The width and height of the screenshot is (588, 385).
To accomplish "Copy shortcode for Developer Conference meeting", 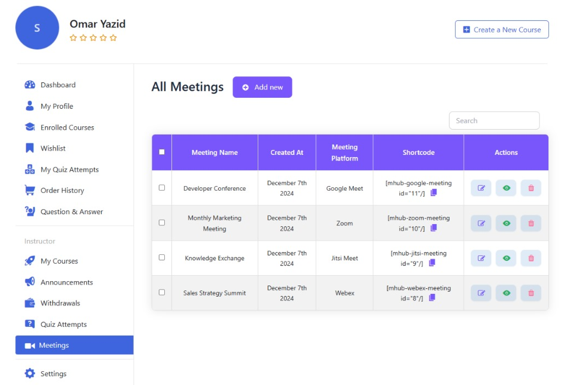I will tap(434, 193).
